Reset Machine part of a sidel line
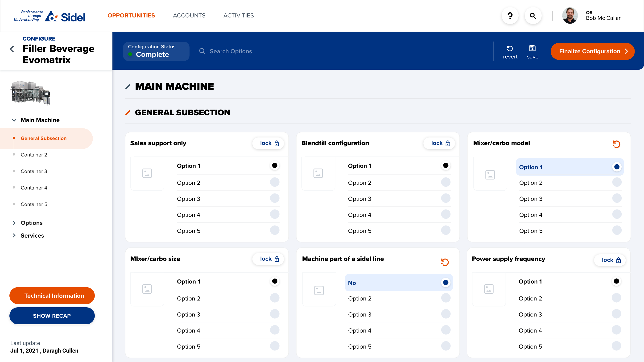Screen dimensions: 644x362 [445, 262]
